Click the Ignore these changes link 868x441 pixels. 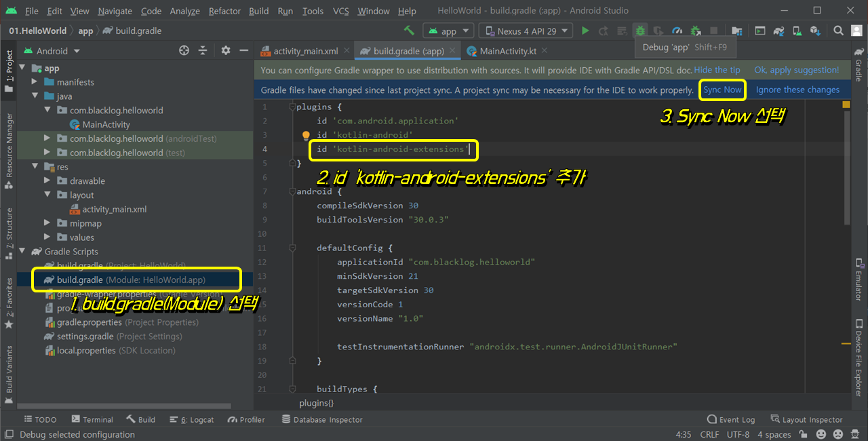point(797,90)
